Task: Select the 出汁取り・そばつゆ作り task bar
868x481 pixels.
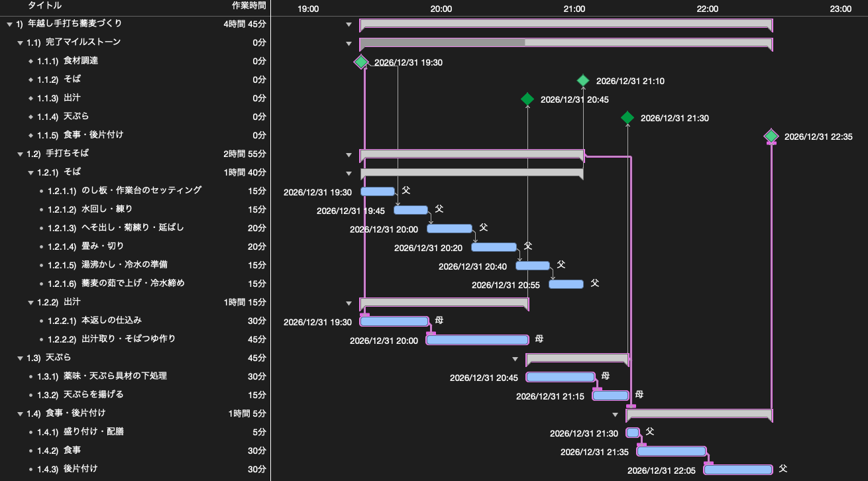Action: pos(477,340)
